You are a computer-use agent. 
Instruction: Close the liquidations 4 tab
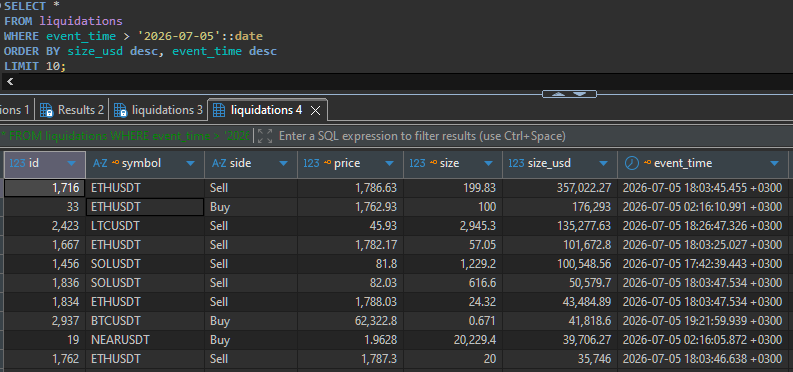315,110
